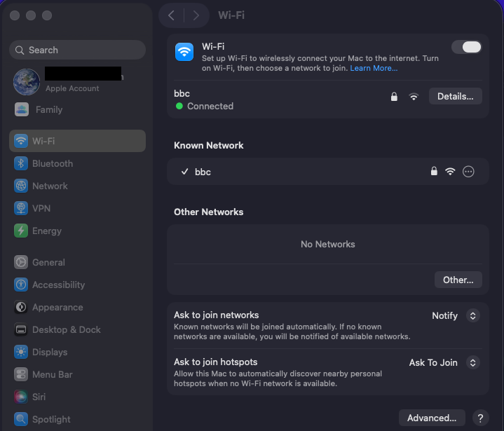Open Network settings in sidebar
This screenshot has height=431, width=504.
[x=78, y=186]
